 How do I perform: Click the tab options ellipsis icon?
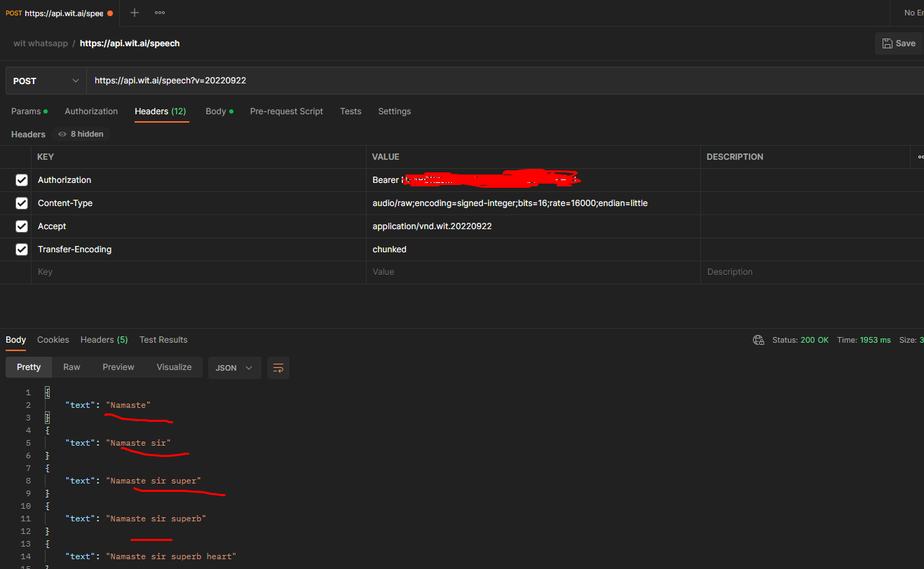tap(159, 13)
